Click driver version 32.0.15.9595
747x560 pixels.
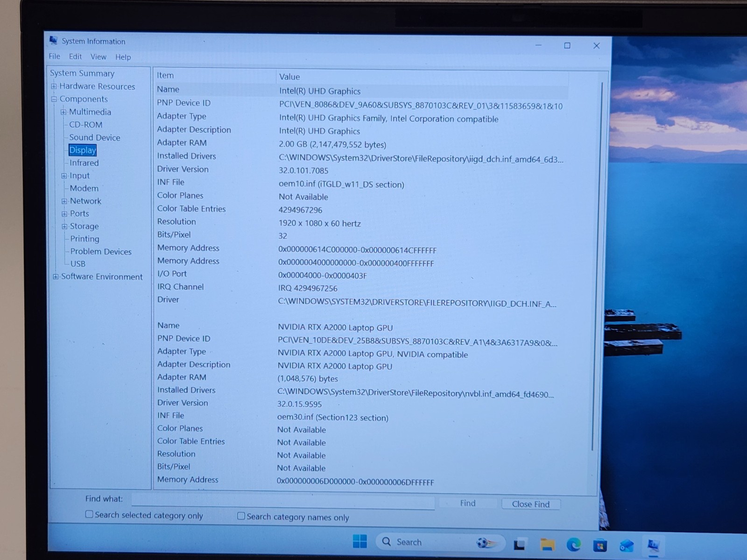[300, 405]
